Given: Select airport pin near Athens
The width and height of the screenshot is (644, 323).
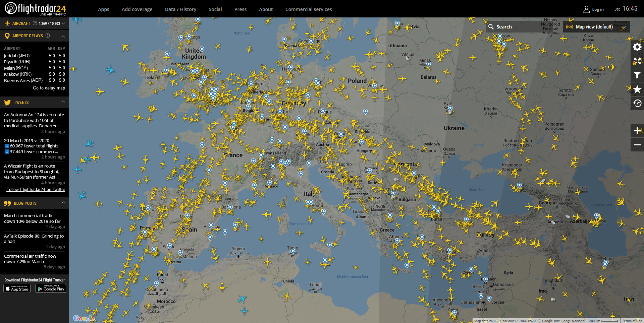Looking at the screenshot, I should pyautogui.click(x=397, y=241).
